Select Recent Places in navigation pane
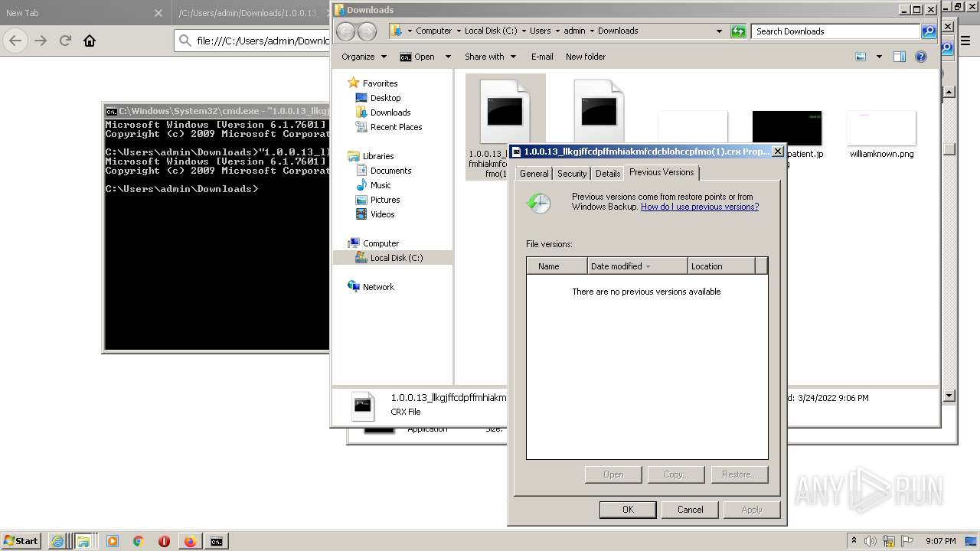 click(x=396, y=127)
